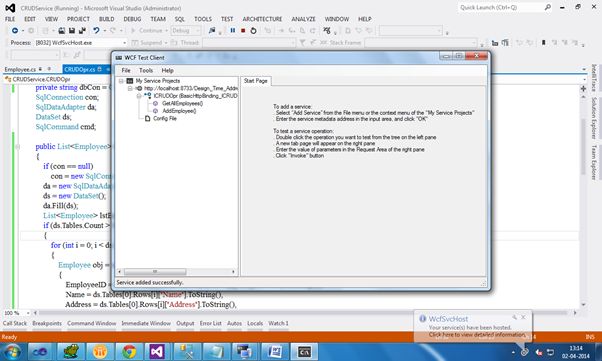Click the Navigate Backward toolbar icon
Viewport: 602px width, 361px height.
pos(15,30)
